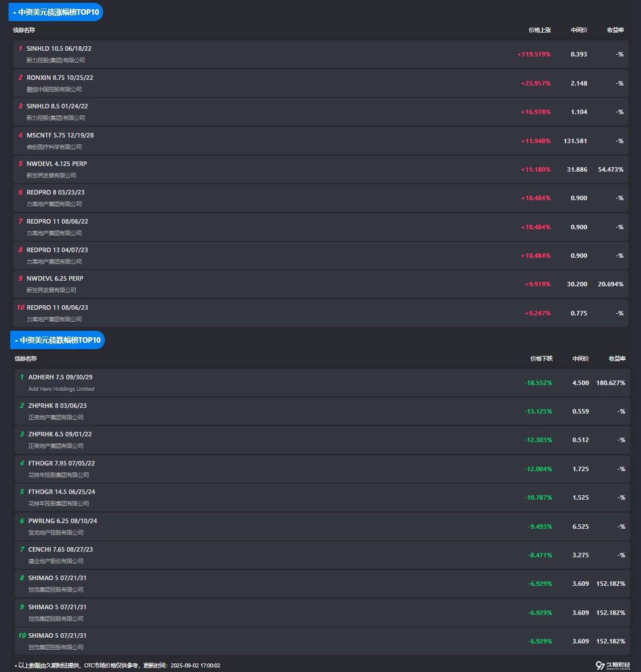641x672 pixels.
Task: Click the +11.180% price gain value
Action: click(x=535, y=170)
